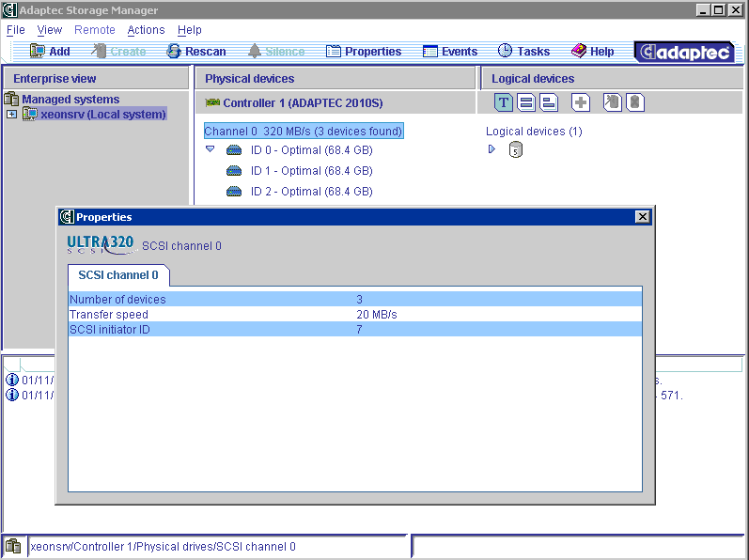Image resolution: width=749 pixels, height=560 pixels.
Task: Open the View menu
Action: click(49, 30)
